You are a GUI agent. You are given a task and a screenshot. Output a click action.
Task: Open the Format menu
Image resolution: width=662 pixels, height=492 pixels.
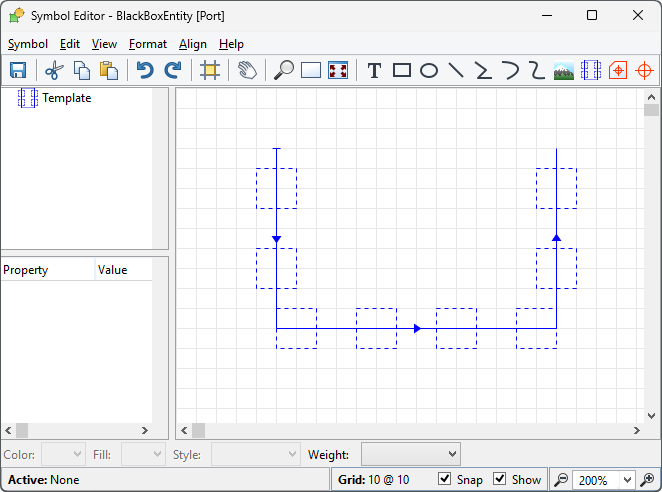pyautogui.click(x=148, y=44)
